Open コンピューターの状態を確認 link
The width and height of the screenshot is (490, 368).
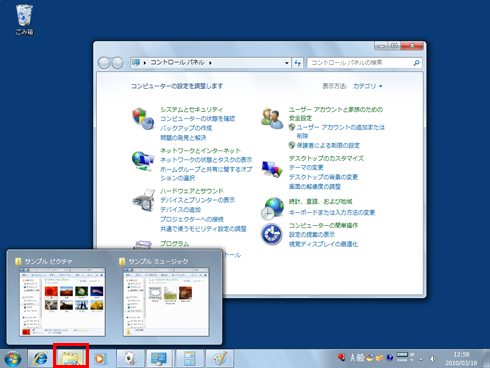pos(198,119)
